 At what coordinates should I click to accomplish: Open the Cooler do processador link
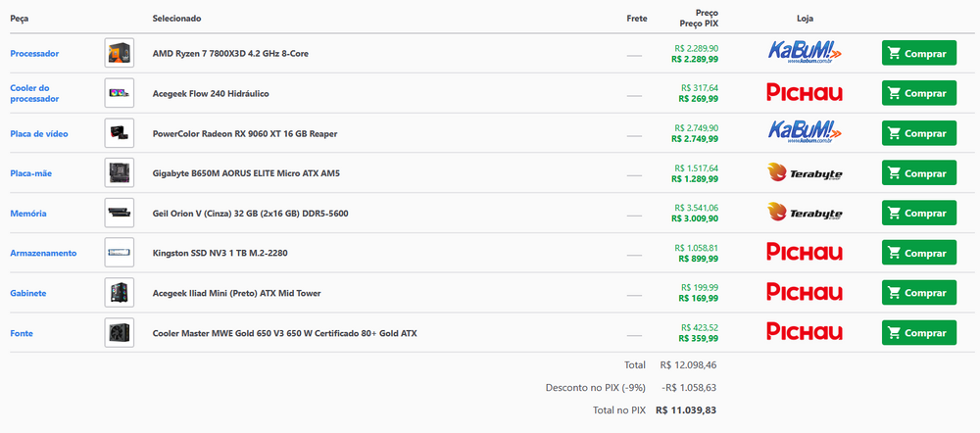click(35, 93)
